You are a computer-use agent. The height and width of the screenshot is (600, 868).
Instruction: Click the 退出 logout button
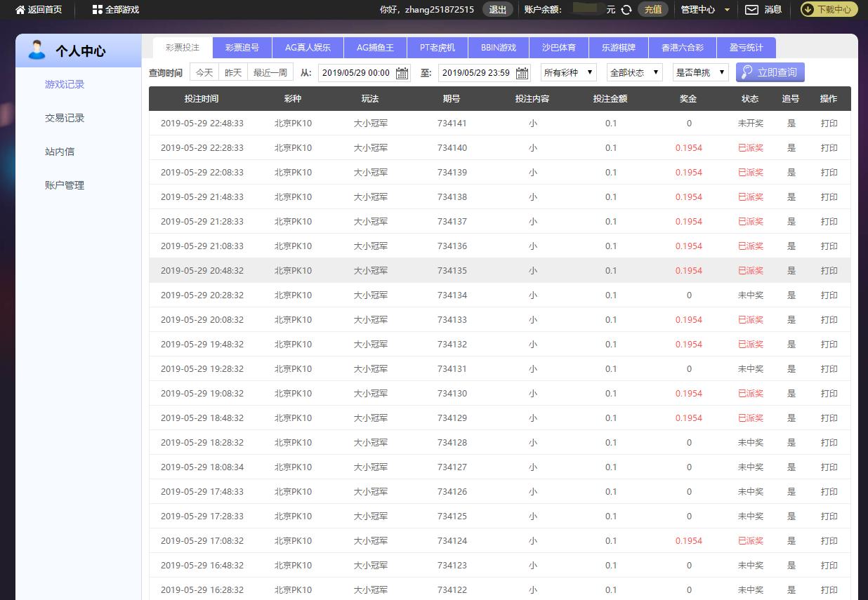coord(498,10)
